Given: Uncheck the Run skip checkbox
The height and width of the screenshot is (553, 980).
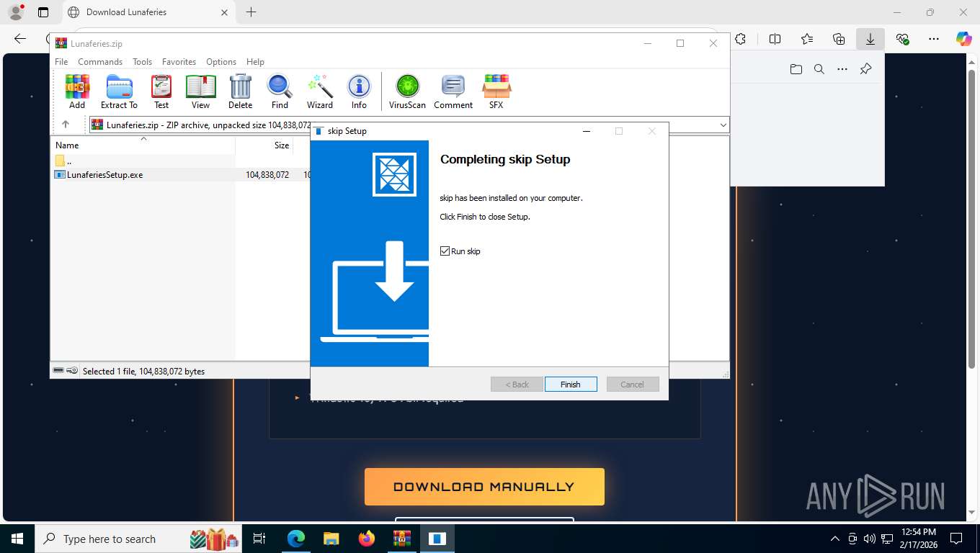Looking at the screenshot, I should pyautogui.click(x=445, y=251).
